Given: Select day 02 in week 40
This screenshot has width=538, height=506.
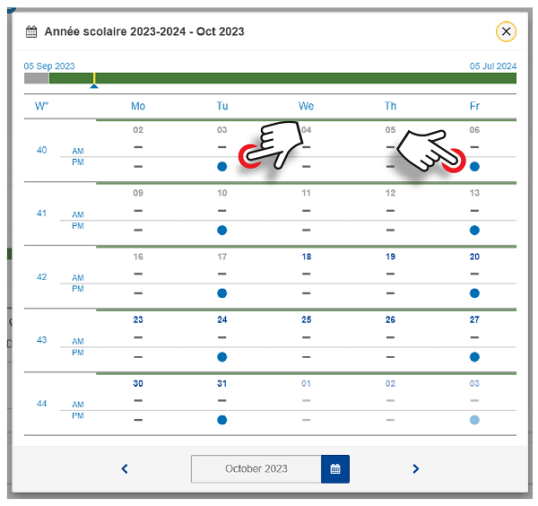Looking at the screenshot, I should pos(138,130).
